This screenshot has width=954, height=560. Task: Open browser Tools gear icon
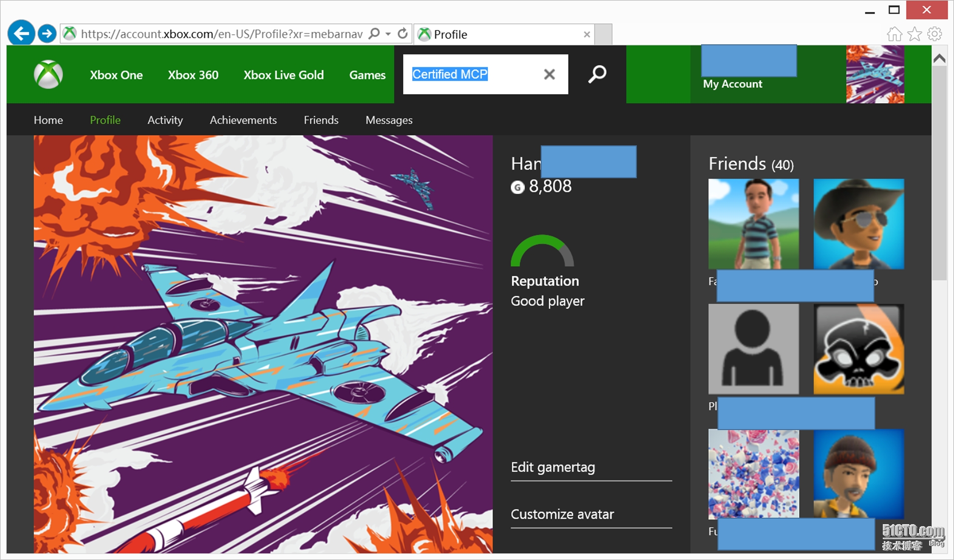coord(935,34)
